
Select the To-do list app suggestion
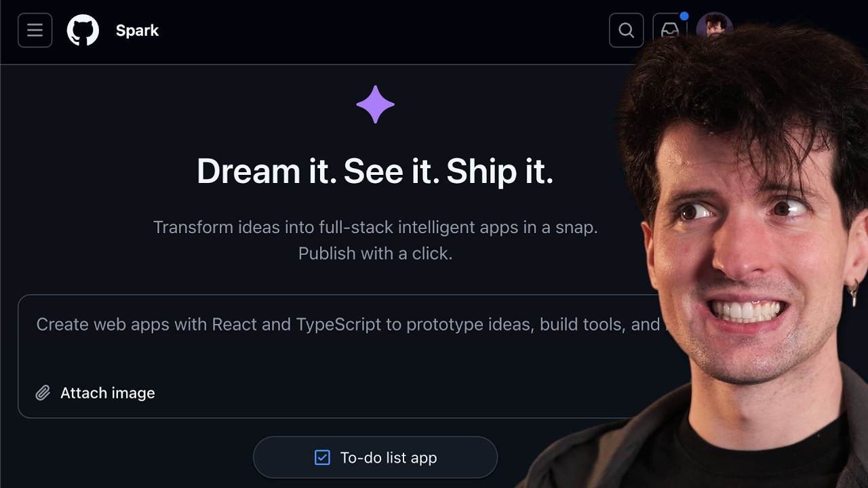pyautogui.click(x=375, y=457)
